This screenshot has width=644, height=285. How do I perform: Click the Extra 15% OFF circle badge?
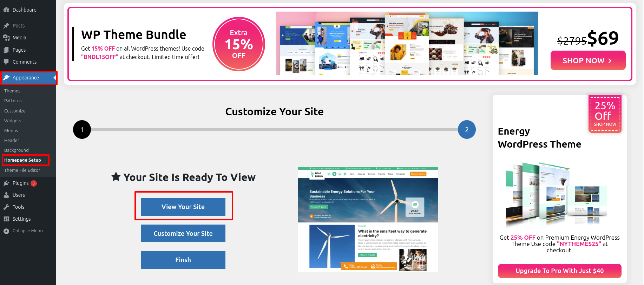(239, 44)
